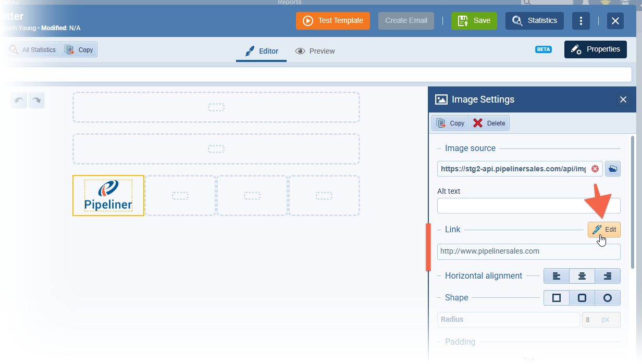Screen dimensions: 642x364
Task: Set horizontal alignment to right
Action: 608,276
